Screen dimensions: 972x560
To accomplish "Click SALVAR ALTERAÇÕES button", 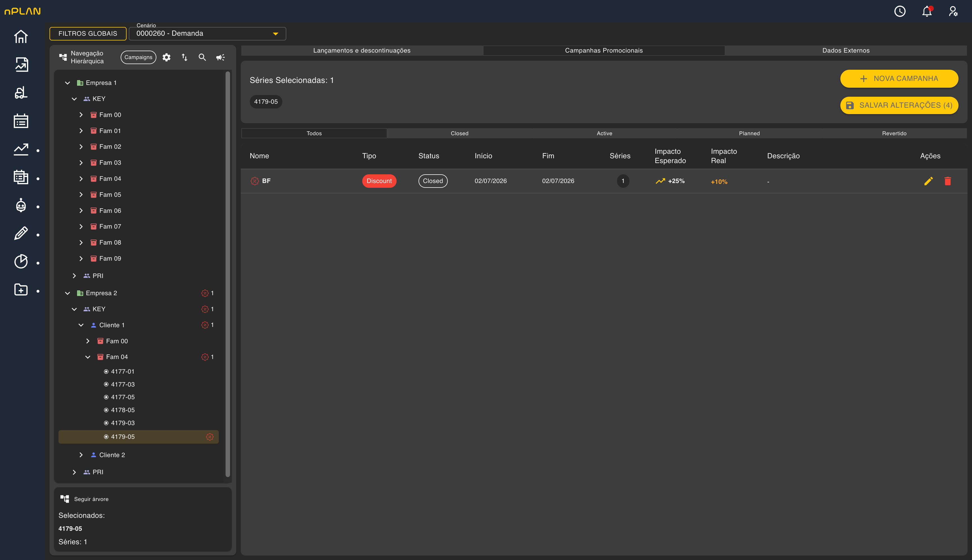I will coord(899,105).
